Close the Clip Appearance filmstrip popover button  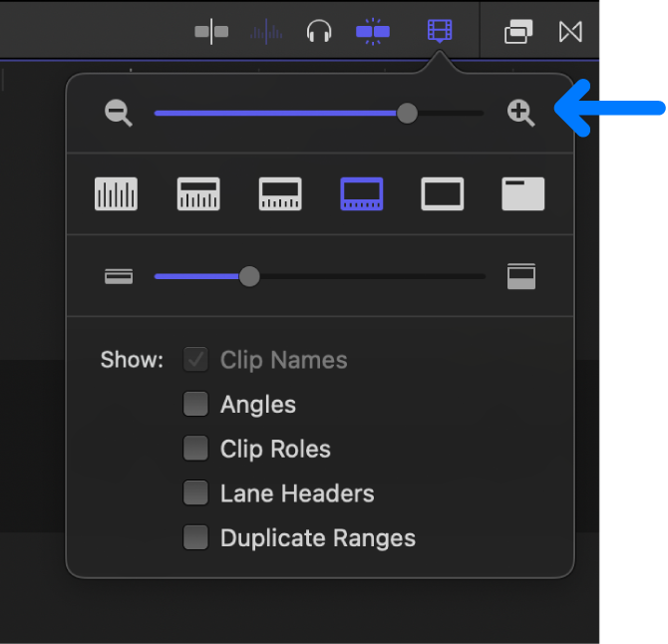[x=439, y=32]
